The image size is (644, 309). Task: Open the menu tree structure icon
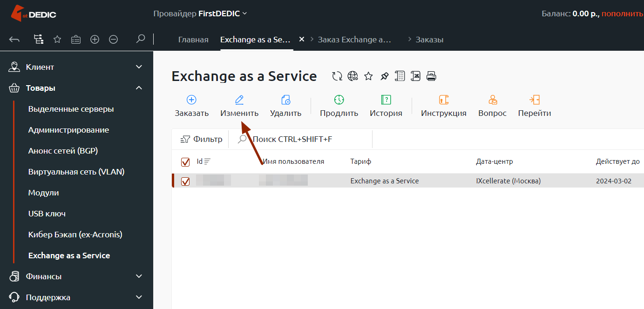point(39,40)
